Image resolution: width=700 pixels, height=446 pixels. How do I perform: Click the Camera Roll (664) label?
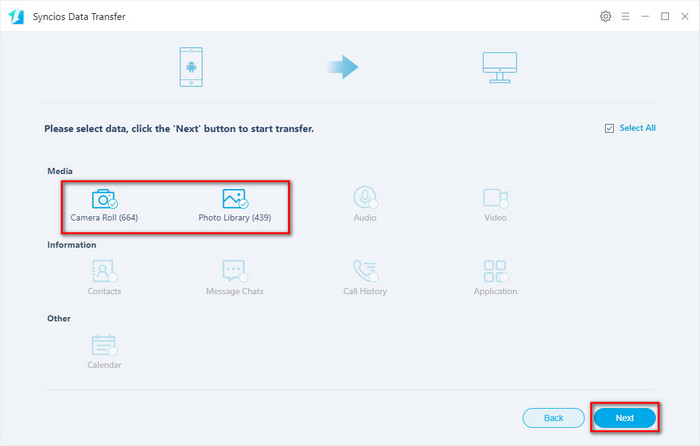[x=104, y=218]
